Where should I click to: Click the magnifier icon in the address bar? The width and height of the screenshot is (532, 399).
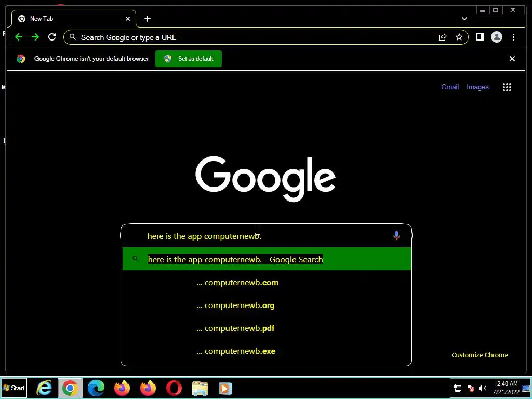[x=73, y=37]
